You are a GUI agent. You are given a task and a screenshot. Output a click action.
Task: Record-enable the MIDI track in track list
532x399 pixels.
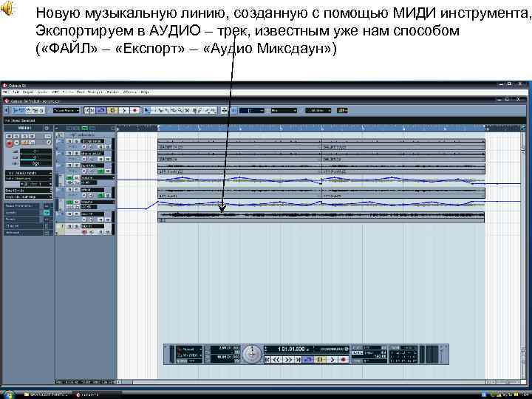point(84,232)
